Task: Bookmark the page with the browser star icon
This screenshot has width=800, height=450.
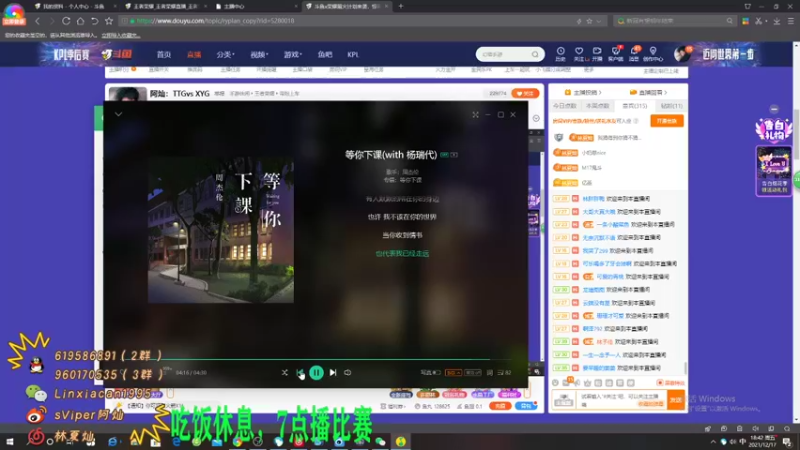Action: pos(109,21)
